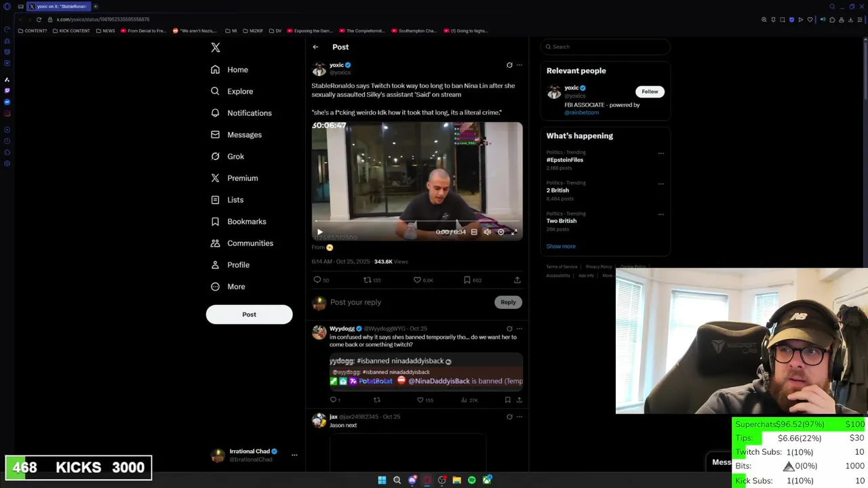This screenshot has width=868, height=488.
Task: Open Messages from the sidebar
Action: click(236, 135)
